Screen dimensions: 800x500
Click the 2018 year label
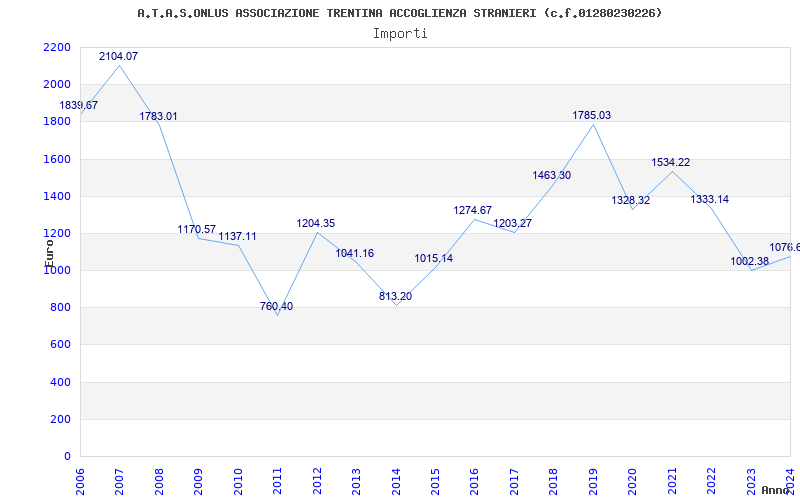(554, 481)
